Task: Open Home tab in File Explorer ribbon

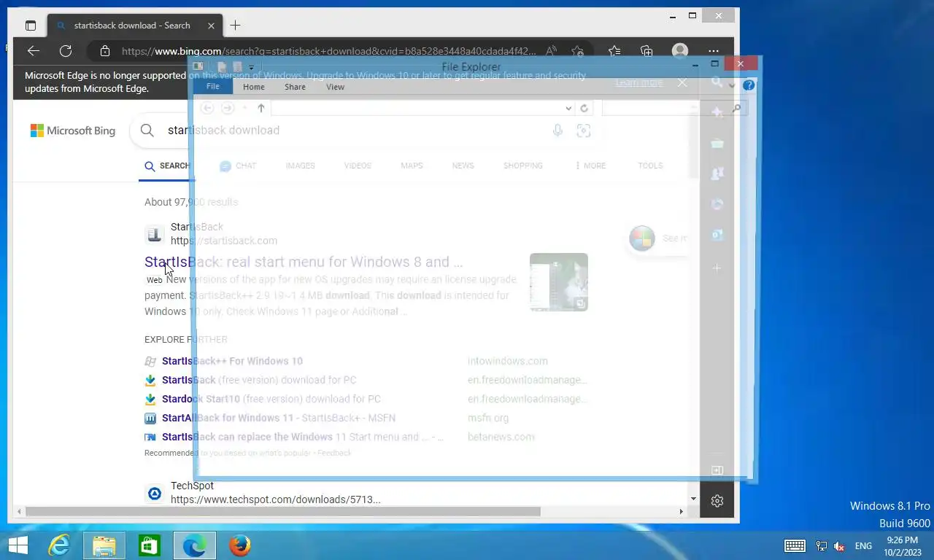Action: [x=254, y=87]
